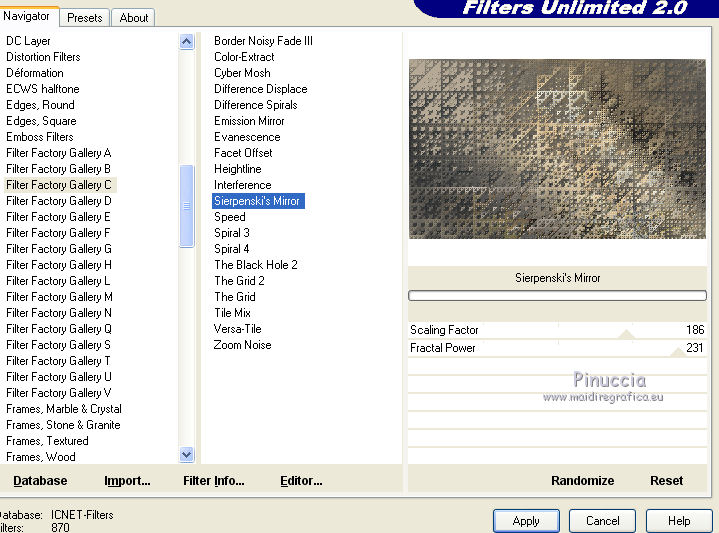Choose the Color-Extract filter

pos(244,57)
